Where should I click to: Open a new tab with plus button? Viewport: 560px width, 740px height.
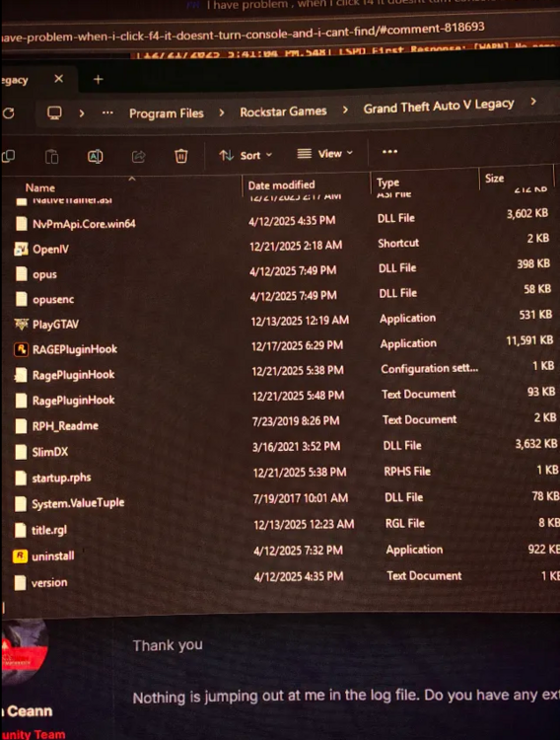tap(99, 79)
